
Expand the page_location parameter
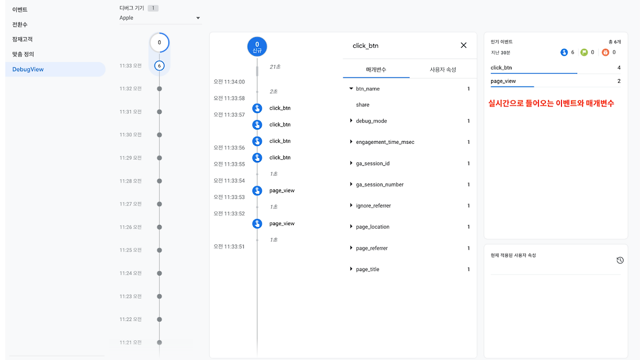click(x=351, y=227)
